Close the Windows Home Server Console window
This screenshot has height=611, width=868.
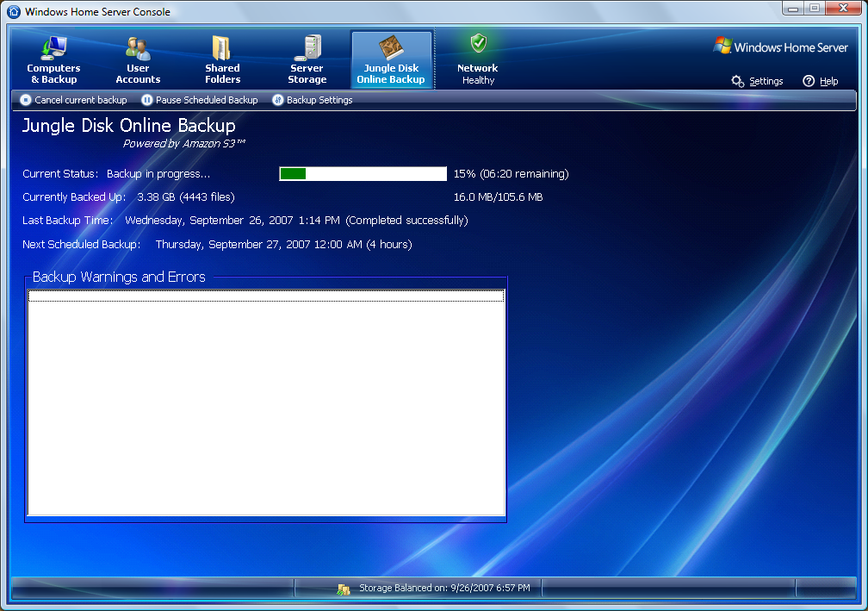coord(844,9)
